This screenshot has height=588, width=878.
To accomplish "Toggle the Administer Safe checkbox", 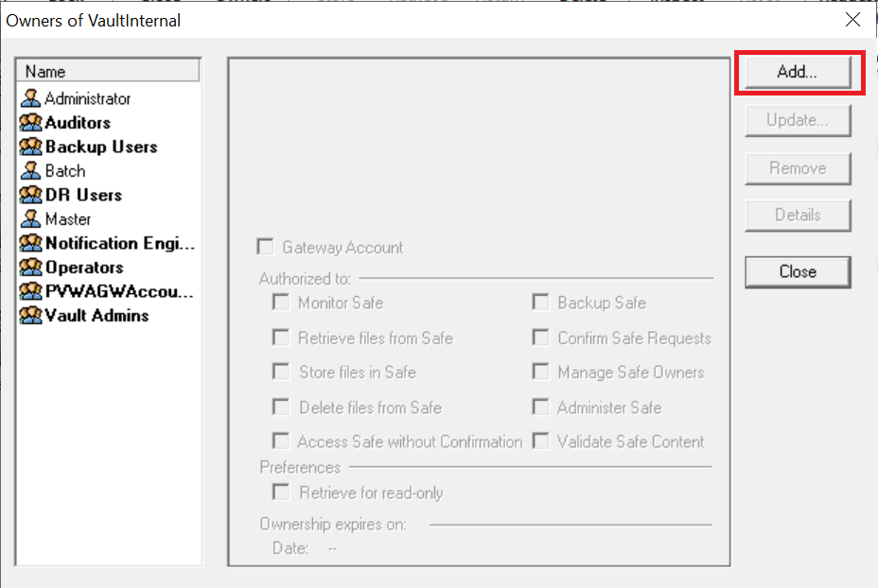I will point(541,406).
